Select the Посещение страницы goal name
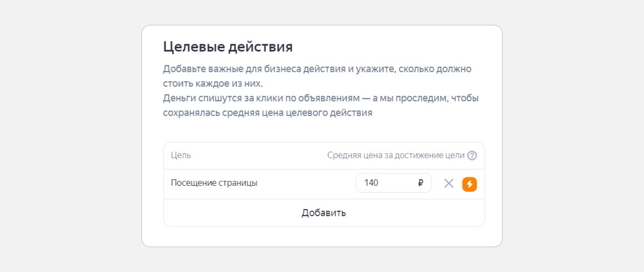644x272 pixels. point(214,183)
